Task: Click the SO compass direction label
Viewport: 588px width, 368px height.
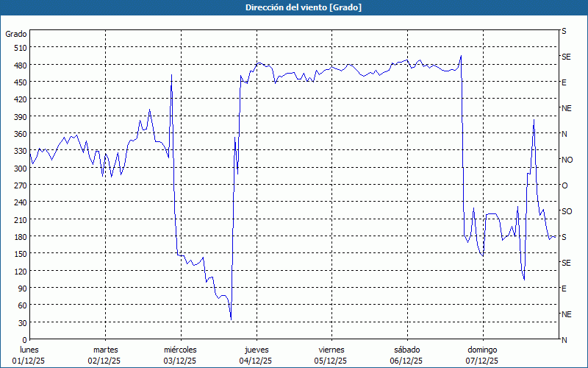Action: pyautogui.click(x=566, y=211)
